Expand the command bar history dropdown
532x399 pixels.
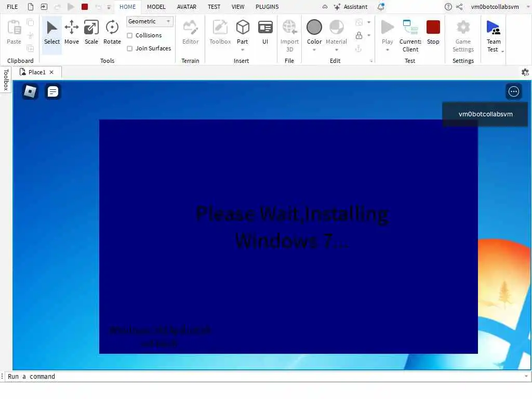click(x=526, y=376)
